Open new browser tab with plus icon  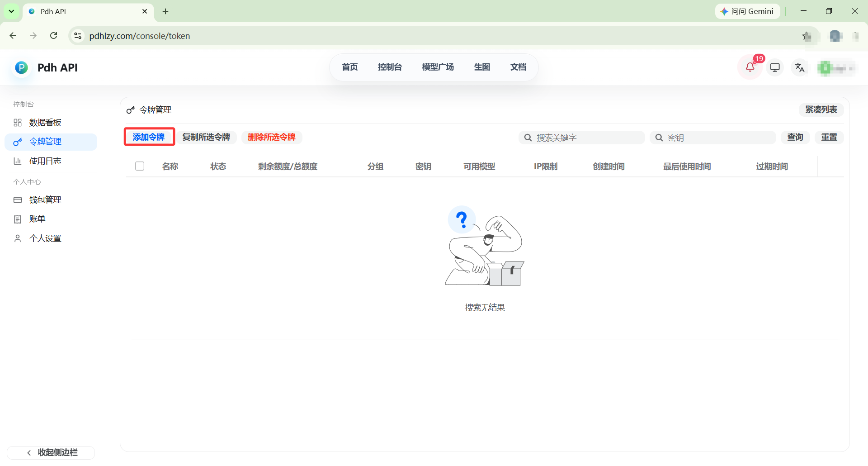pyautogui.click(x=165, y=11)
